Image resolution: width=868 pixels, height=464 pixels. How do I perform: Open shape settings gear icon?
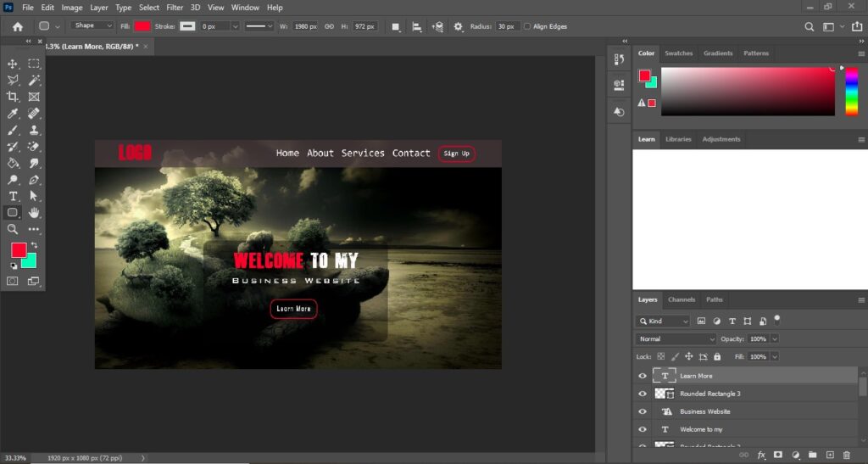coord(459,26)
